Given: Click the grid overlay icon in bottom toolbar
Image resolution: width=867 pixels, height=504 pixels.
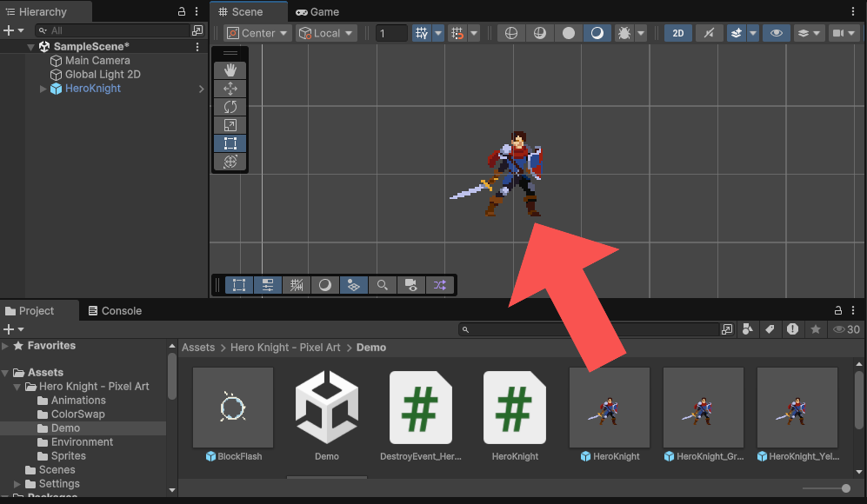Looking at the screenshot, I should pyautogui.click(x=297, y=285).
